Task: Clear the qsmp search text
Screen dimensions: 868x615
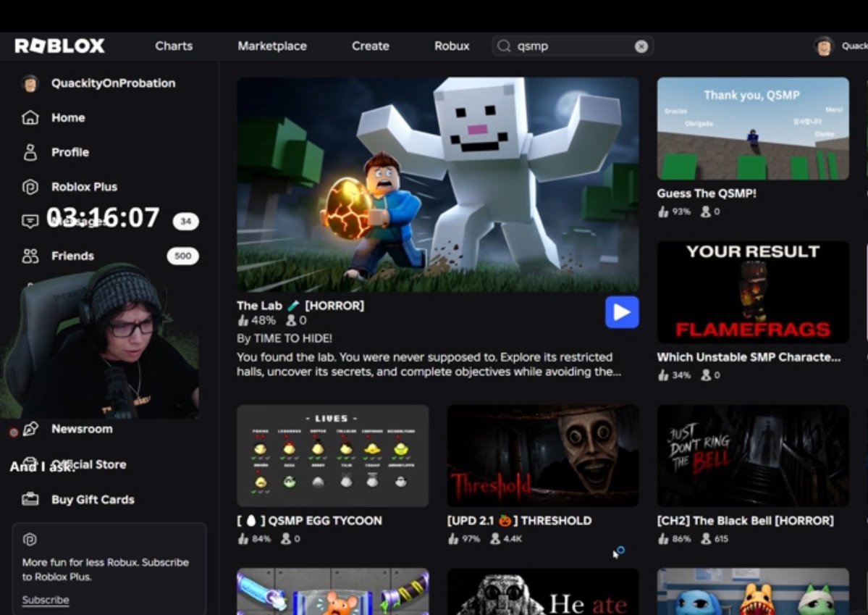Action: [x=641, y=46]
